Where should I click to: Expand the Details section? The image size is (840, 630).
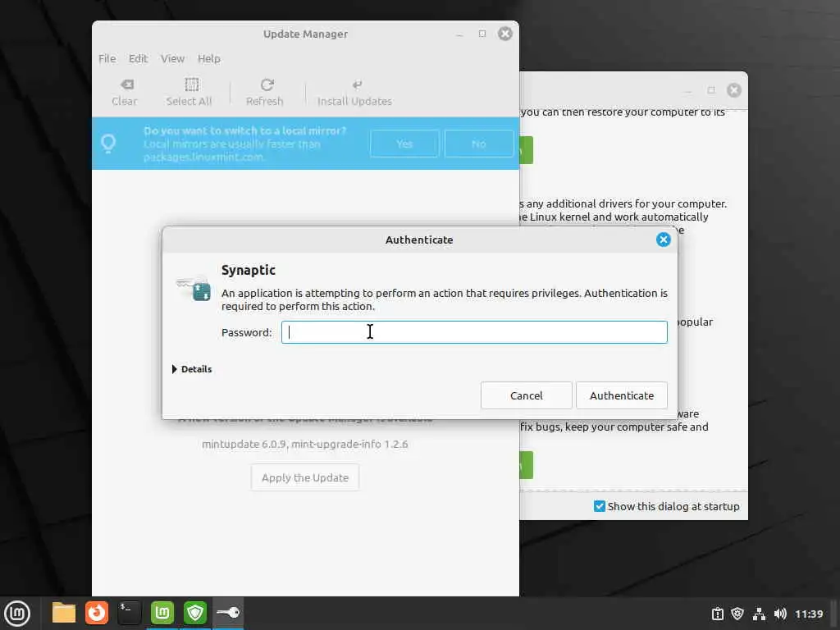coord(192,369)
